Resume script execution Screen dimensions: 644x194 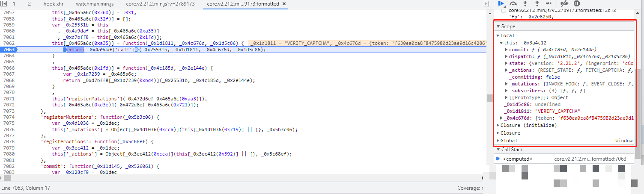click(x=501, y=3)
